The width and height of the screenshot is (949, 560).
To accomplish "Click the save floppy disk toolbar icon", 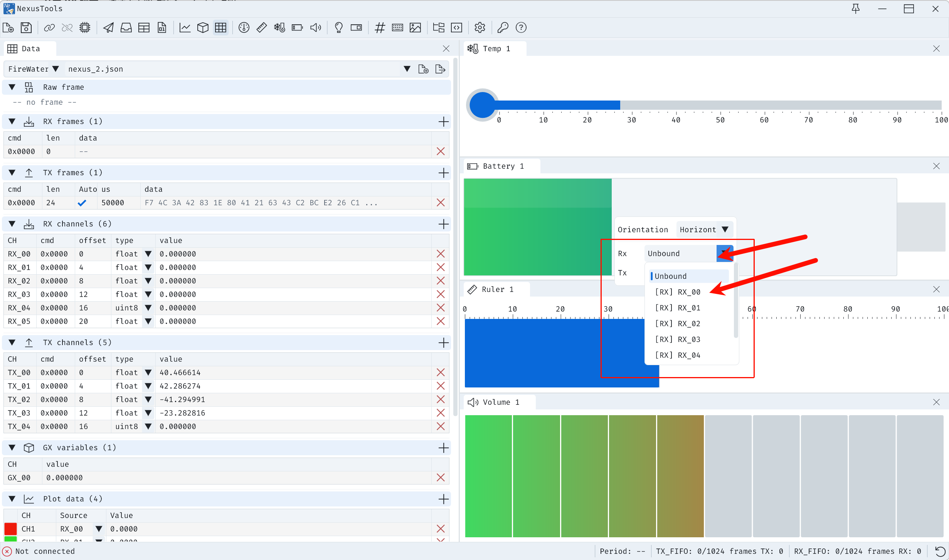I will point(26,27).
